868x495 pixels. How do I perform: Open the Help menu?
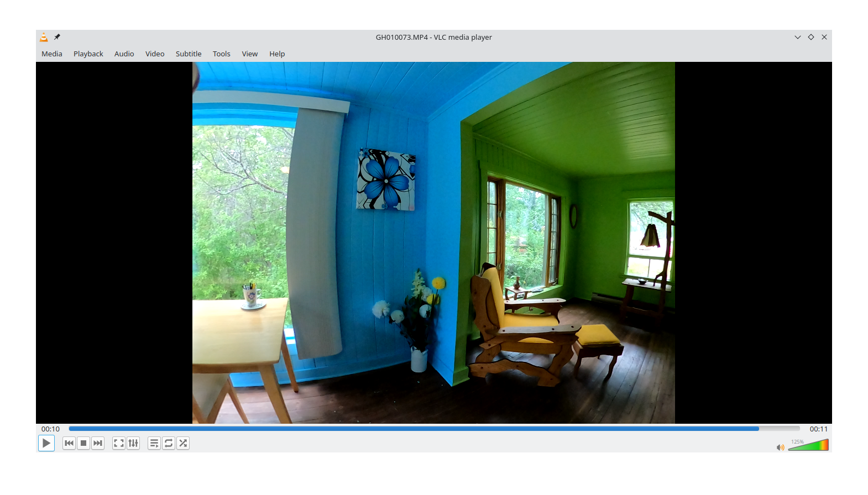(277, 54)
